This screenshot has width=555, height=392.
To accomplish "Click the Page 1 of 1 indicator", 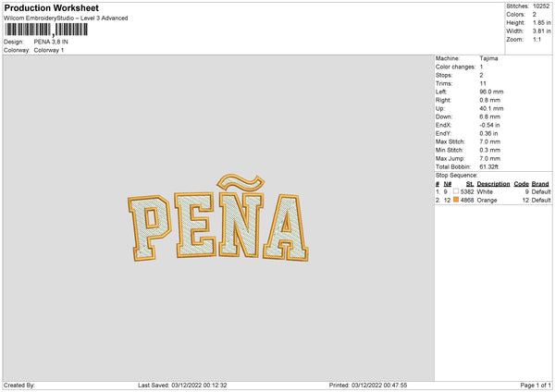I will 536,385.
